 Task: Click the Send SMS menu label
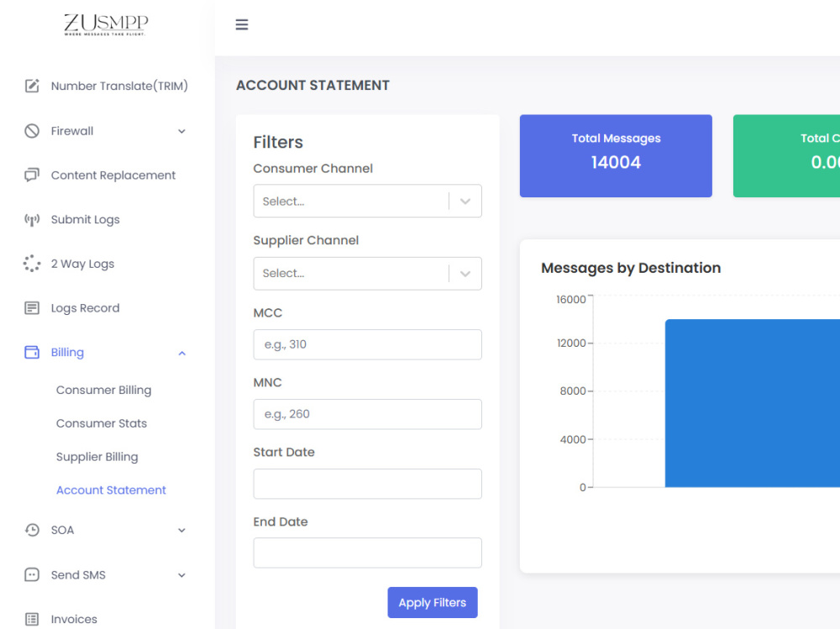[78, 575]
